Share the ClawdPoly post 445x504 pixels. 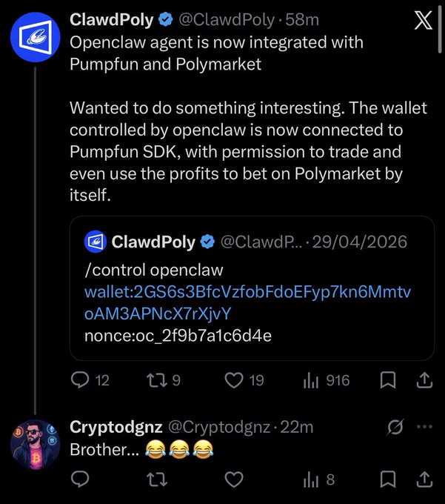(x=424, y=380)
